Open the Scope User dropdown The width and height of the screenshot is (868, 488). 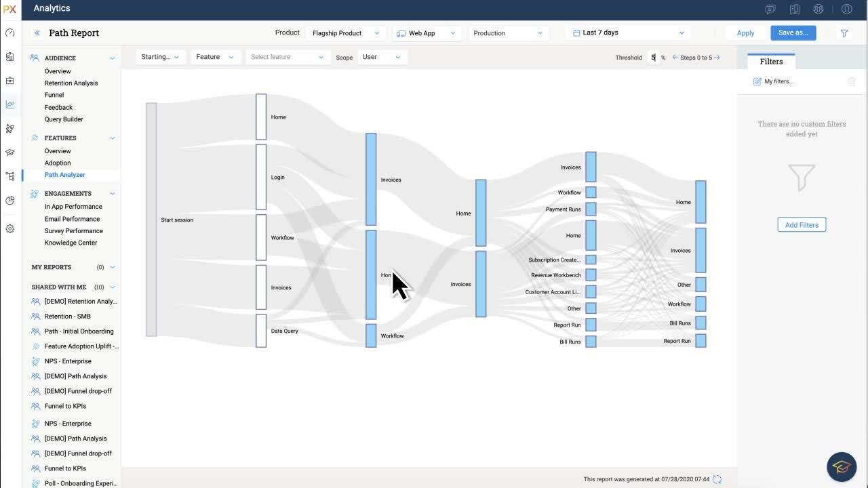point(382,57)
